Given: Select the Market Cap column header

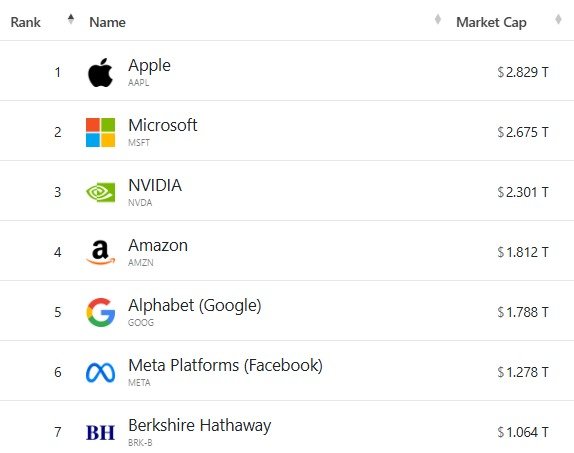Looking at the screenshot, I should (491, 22).
